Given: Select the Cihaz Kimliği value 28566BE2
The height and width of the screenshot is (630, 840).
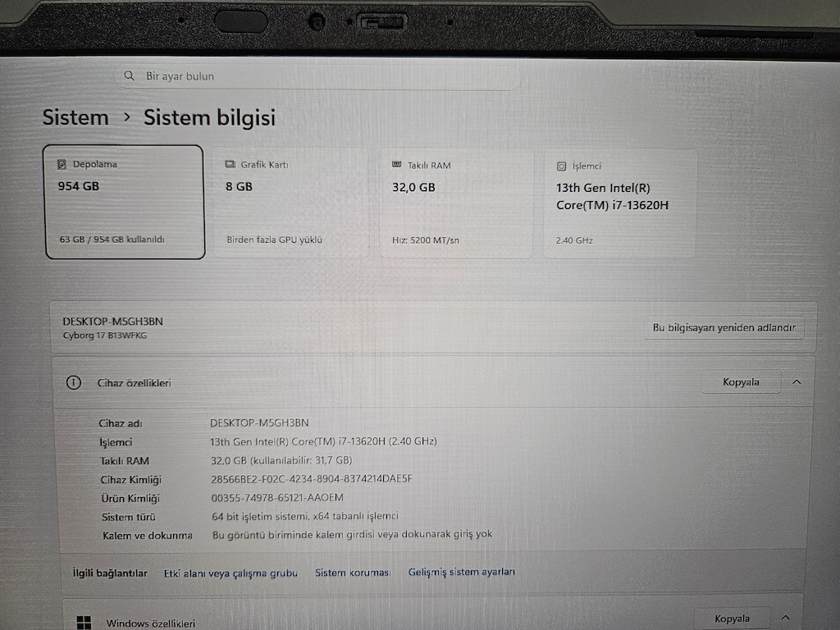Looking at the screenshot, I should (x=311, y=479).
